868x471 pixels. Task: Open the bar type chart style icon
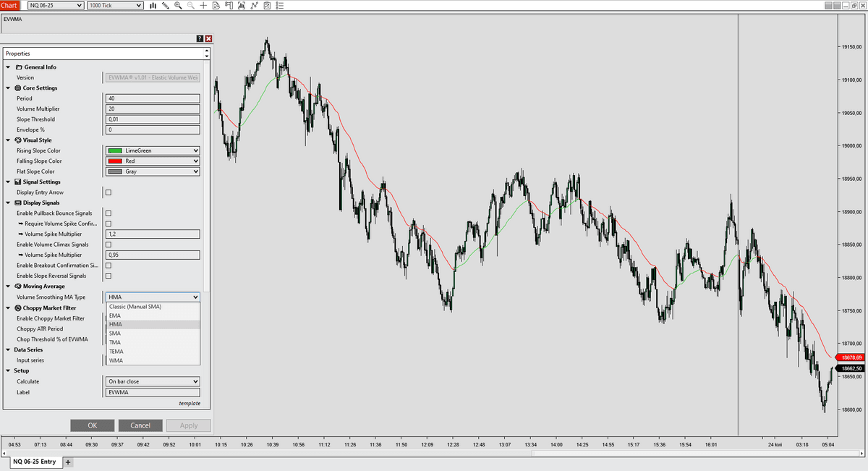click(x=153, y=6)
